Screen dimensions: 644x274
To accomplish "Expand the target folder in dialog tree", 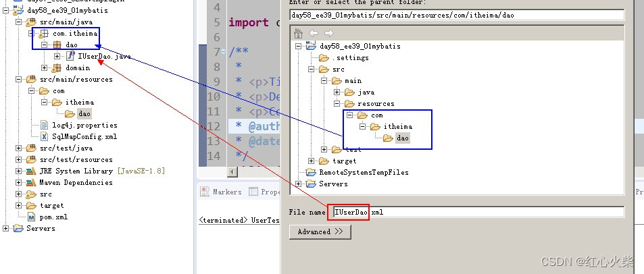I will [312, 161].
